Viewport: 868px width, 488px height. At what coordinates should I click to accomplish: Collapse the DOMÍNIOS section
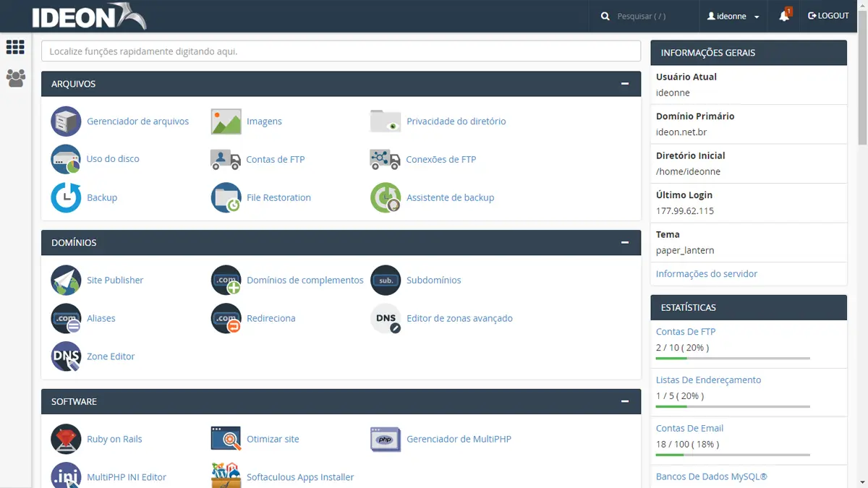[625, 242]
